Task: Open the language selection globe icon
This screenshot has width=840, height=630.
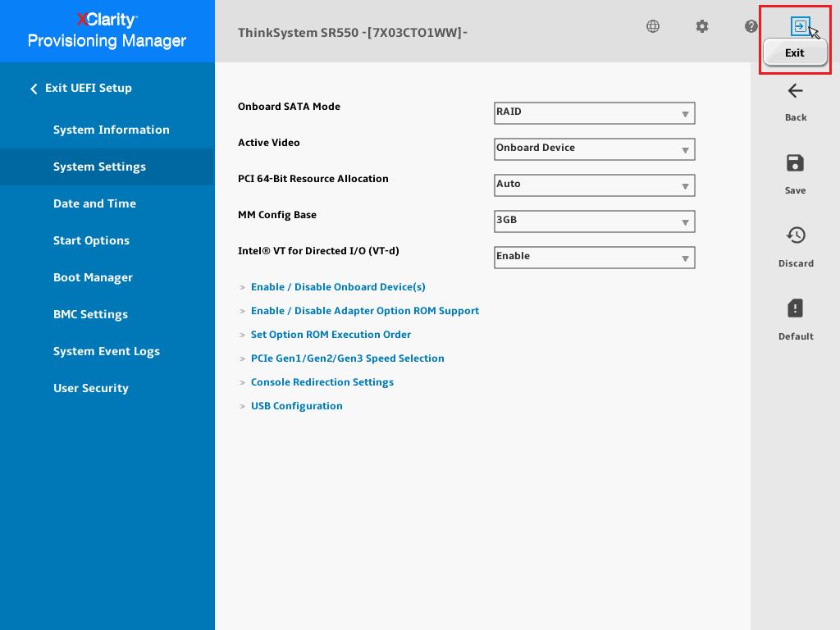Action: (653, 26)
